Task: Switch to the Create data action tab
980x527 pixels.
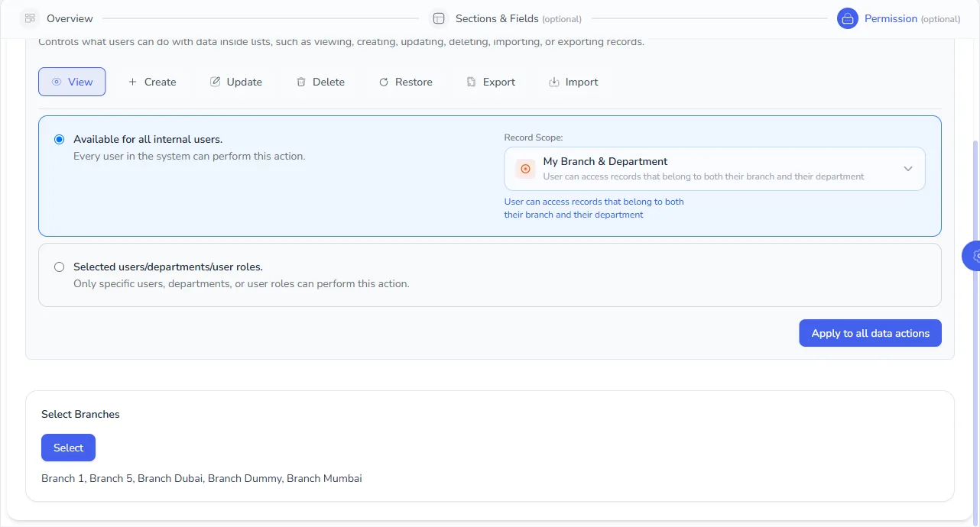Action: (152, 82)
